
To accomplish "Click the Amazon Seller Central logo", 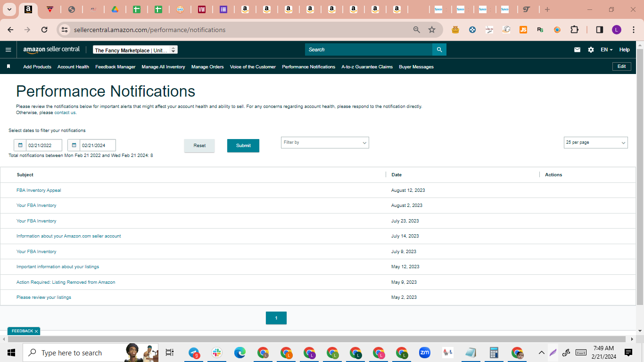I will [x=51, y=49].
